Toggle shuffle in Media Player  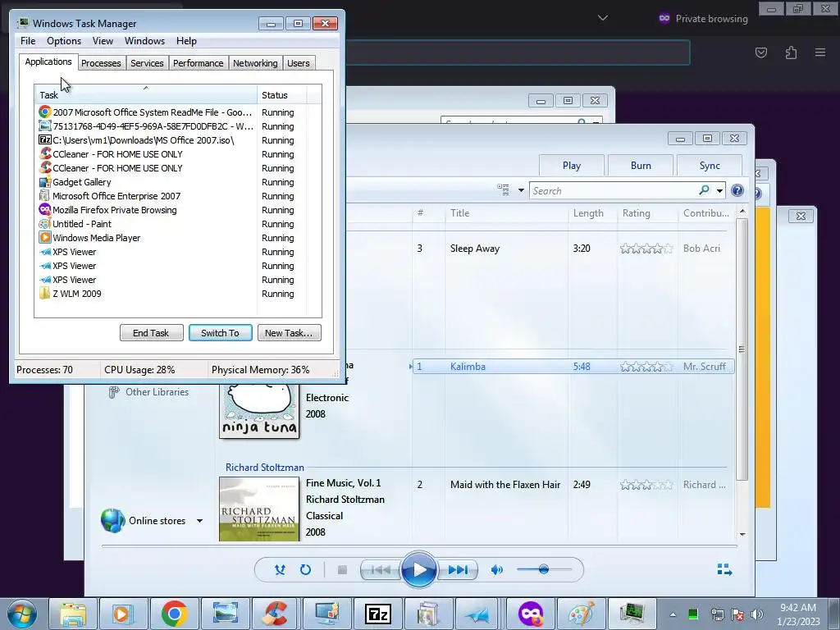pyautogui.click(x=280, y=569)
